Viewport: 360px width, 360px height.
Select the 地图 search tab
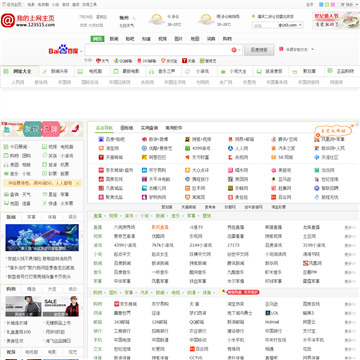coord(195,39)
